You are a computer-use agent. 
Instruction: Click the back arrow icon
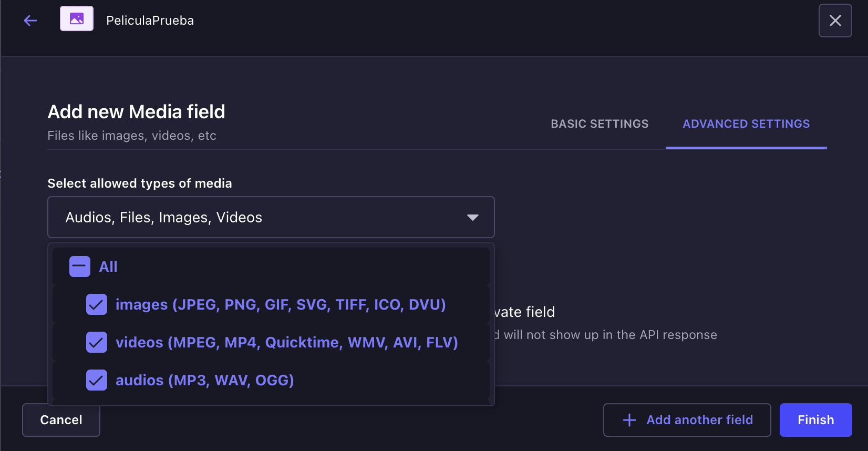30,20
